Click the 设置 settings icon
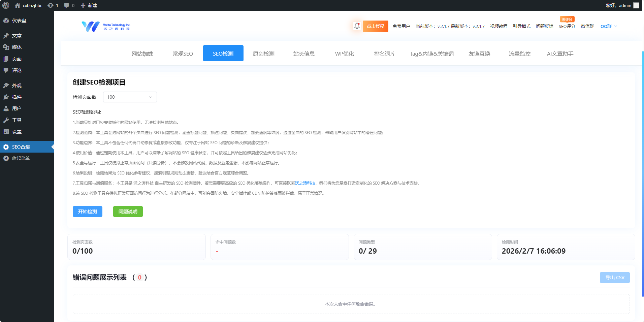Image resolution: width=644 pixels, height=322 pixels. 6,132
